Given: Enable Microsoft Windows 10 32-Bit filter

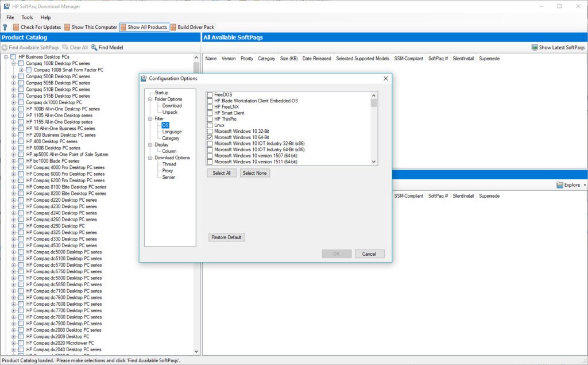Looking at the screenshot, I should coord(210,131).
